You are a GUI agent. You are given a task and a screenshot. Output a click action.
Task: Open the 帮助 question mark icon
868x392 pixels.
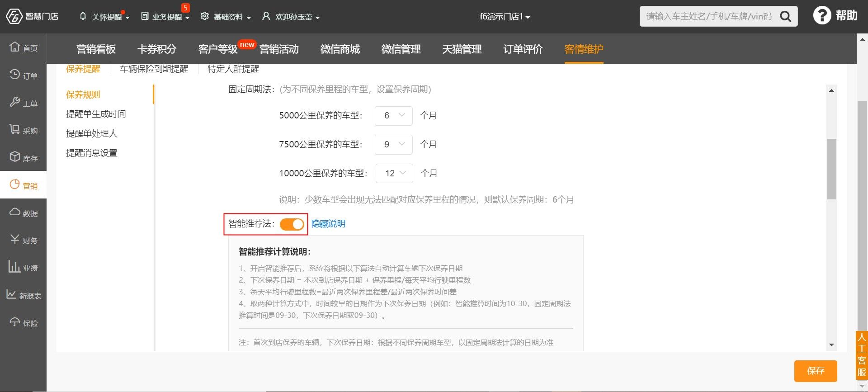tap(822, 16)
